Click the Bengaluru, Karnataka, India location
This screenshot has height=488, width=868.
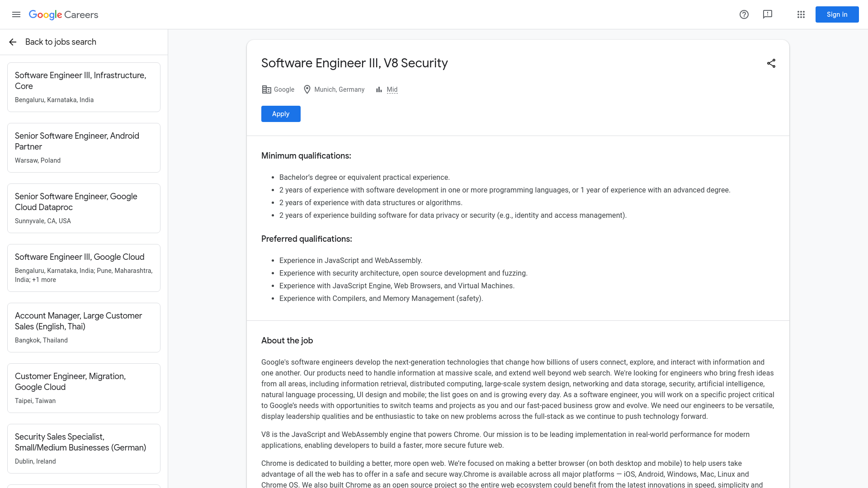[x=54, y=100]
